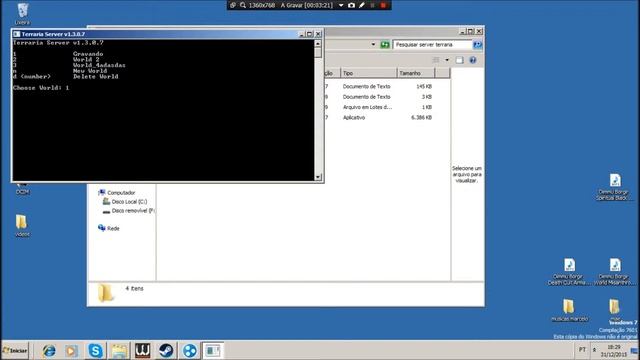Select the Dimmu Borgir World Misanthropy audio file

click(x=615, y=271)
